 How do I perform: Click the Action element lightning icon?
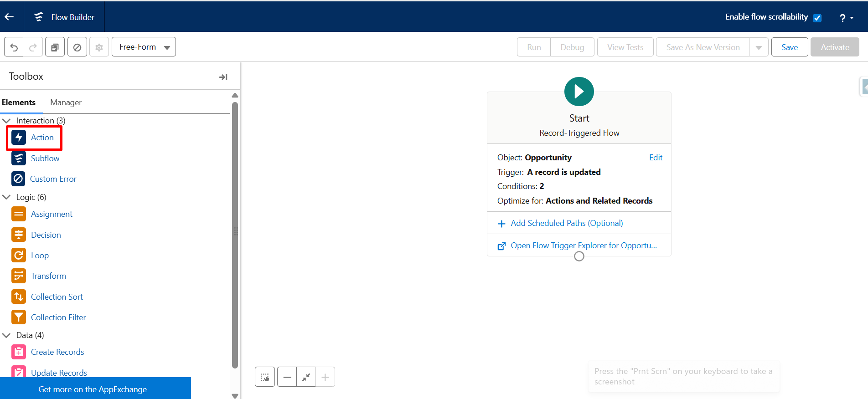pyautogui.click(x=19, y=138)
